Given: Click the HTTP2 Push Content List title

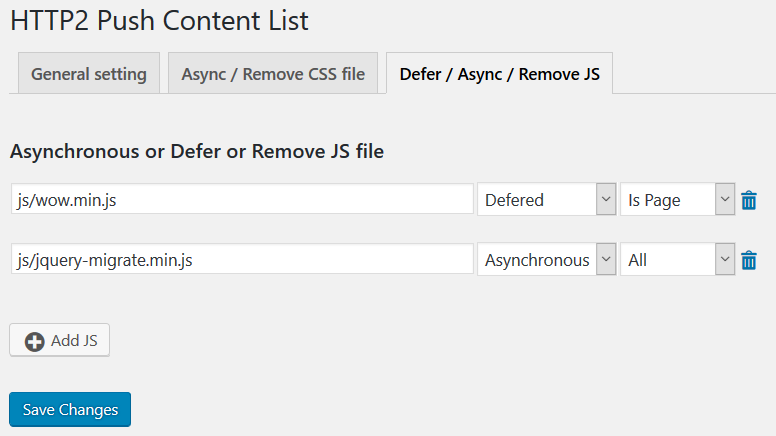Looking at the screenshot, I should click(160, 20).
